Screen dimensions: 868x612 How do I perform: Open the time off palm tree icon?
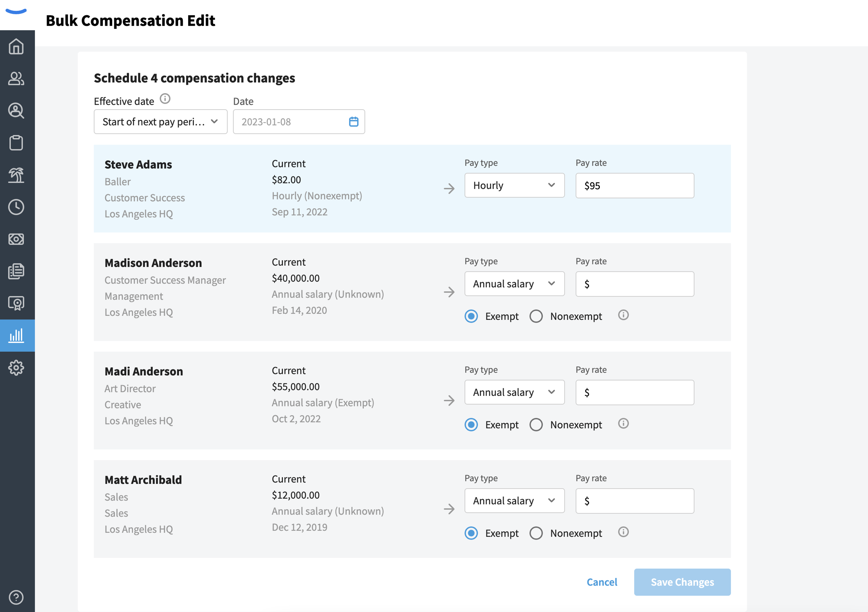pyautogui.click(x=16, y=175)
